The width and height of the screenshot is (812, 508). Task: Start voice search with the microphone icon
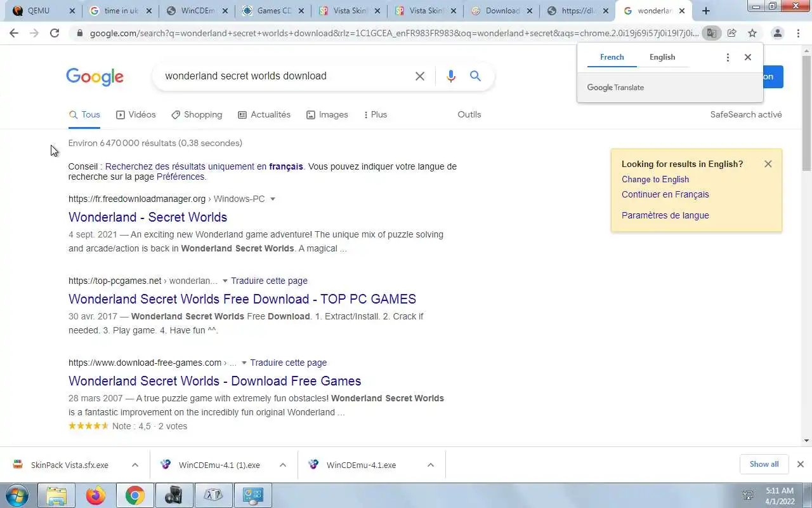point(451,76)
